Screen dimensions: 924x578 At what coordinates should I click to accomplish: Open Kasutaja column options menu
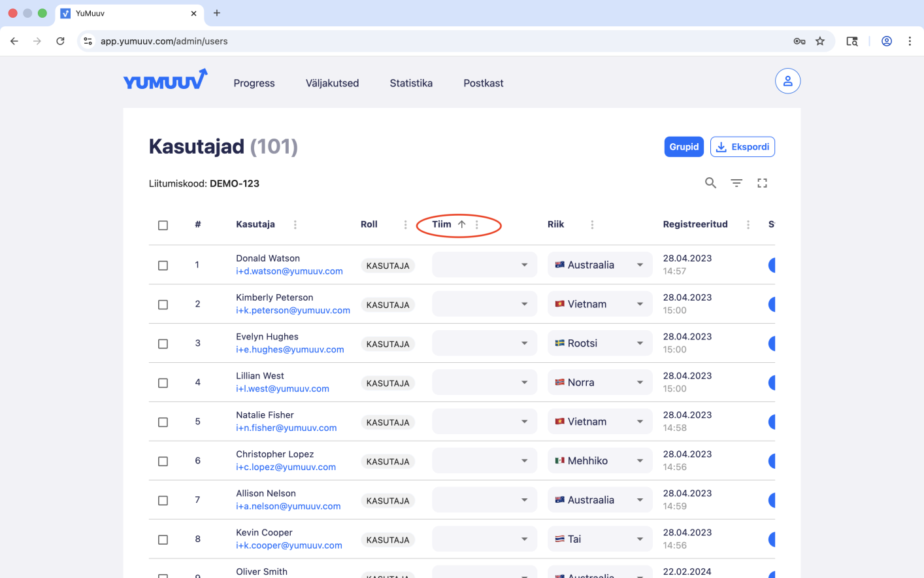[295, 225]
